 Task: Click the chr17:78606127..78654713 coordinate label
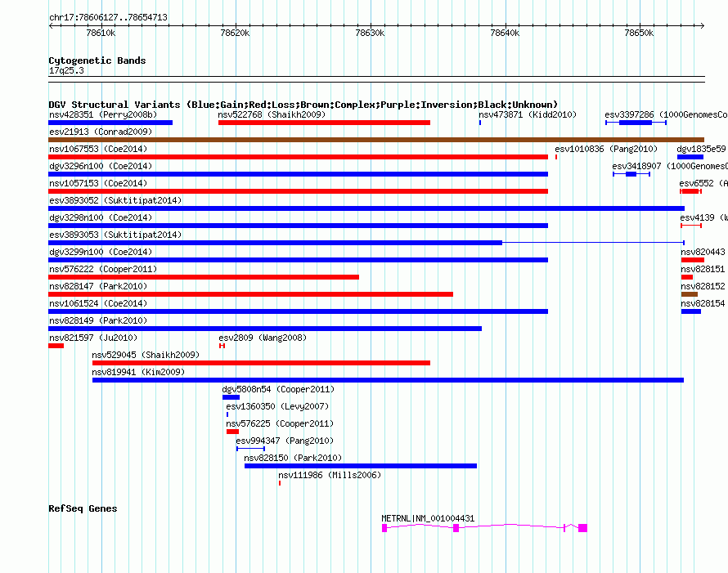[108, 17]
